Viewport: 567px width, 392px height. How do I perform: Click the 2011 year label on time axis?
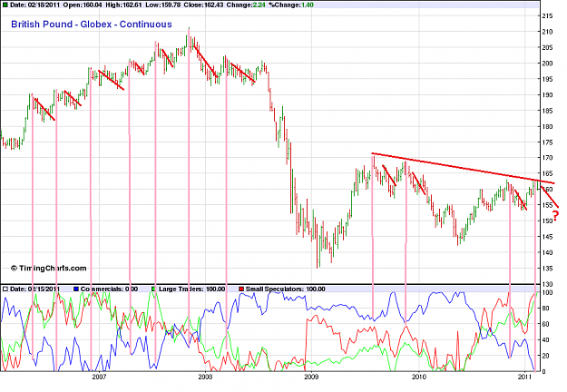pyautogui.click(x=524, y=377)
